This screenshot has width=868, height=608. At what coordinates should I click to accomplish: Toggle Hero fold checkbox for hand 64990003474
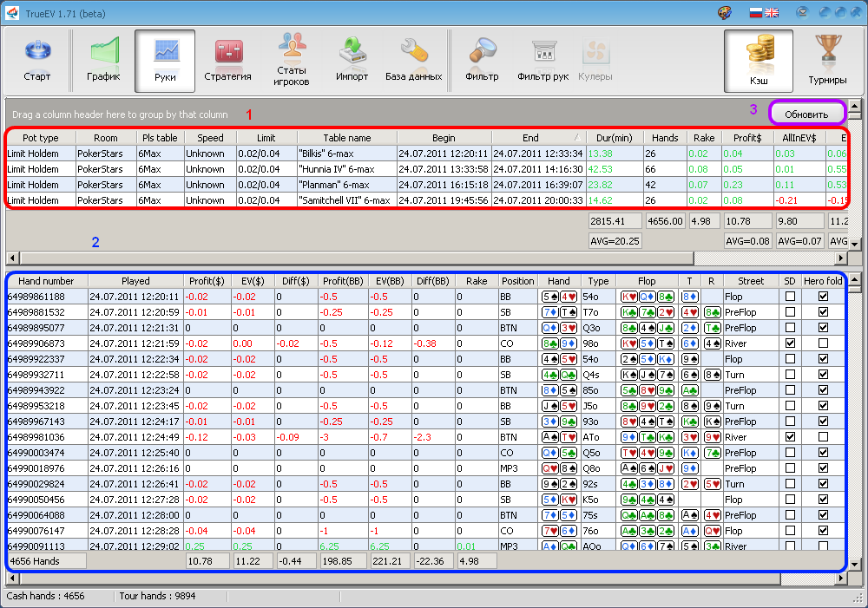pos(823,453)
